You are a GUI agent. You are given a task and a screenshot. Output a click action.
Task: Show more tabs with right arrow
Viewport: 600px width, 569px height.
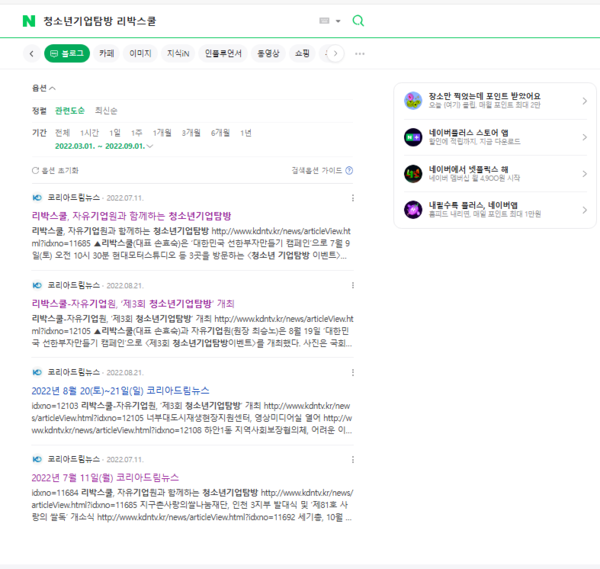[335, 54]
